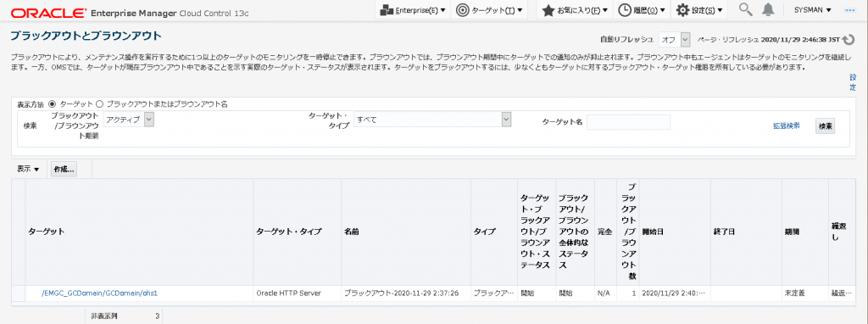Open the SYSMAN user menu

coord(812,10)
